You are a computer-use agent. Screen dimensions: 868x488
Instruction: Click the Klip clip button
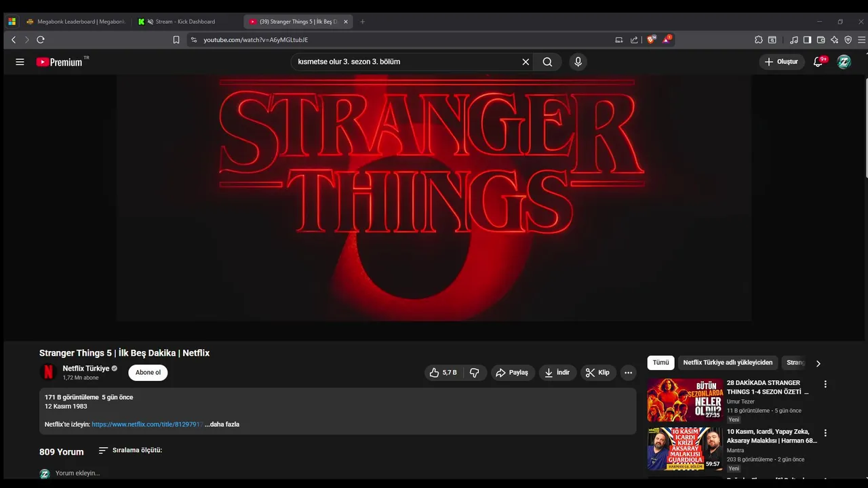point(598,373)
